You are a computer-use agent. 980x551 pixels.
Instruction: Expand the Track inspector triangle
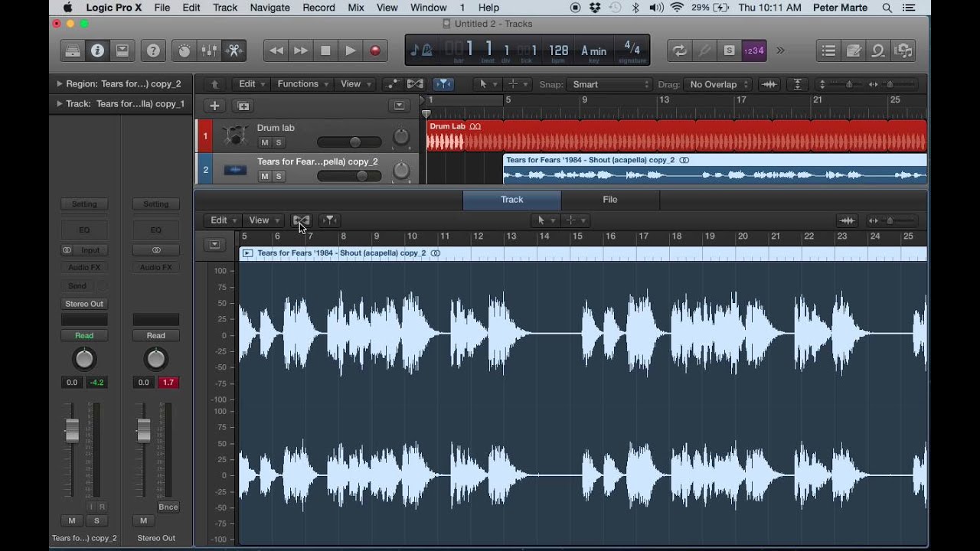click(x=59, y=103)
